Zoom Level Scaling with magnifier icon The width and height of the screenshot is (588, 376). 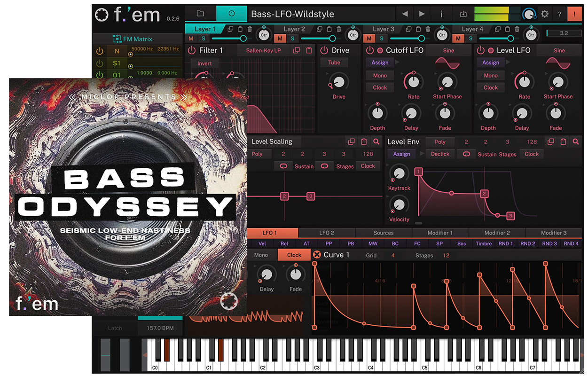click(x=376, y=141)
